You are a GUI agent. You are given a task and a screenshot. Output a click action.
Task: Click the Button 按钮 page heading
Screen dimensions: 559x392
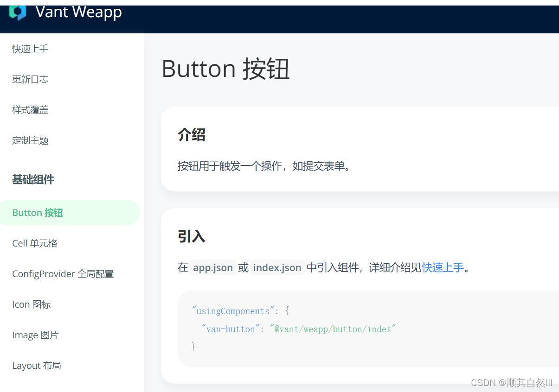pos(225,69)
